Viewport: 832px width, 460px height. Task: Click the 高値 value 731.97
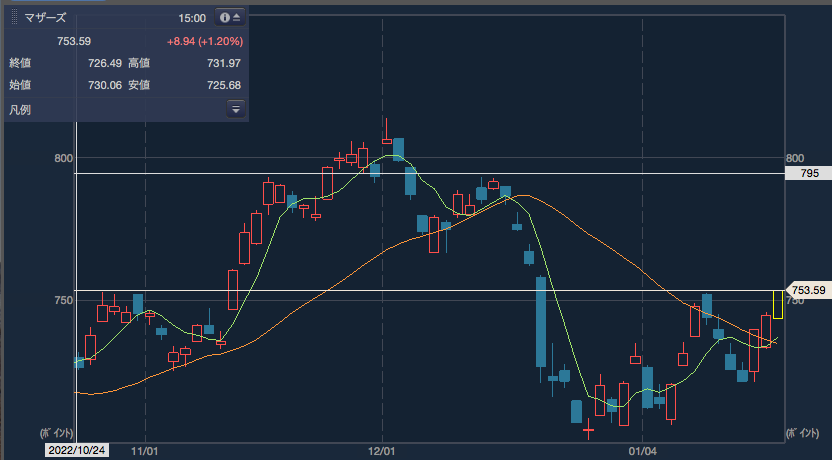(x=223, y=63)
